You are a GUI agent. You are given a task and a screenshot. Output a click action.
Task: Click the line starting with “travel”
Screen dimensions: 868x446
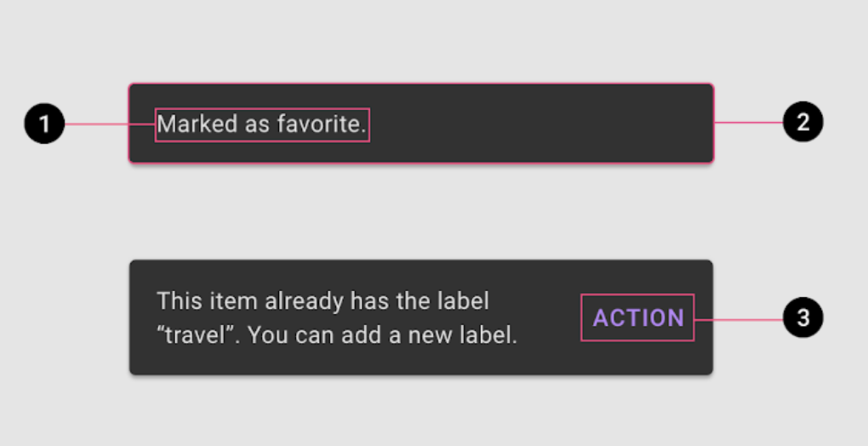337,335
